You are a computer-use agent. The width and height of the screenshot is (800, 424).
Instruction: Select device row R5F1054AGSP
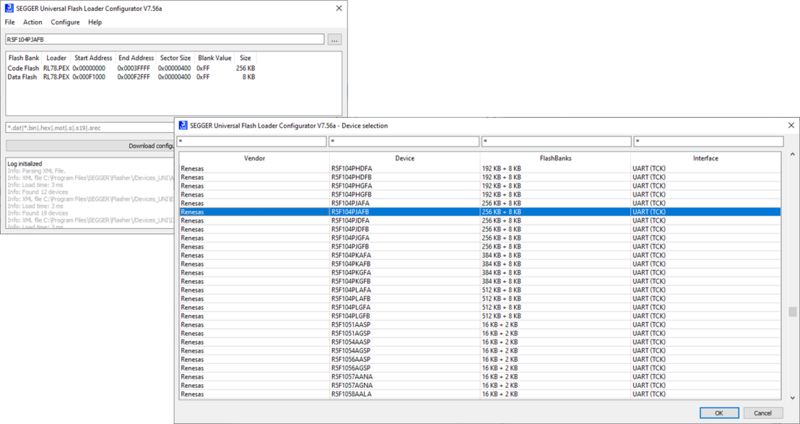coord(480,351)
